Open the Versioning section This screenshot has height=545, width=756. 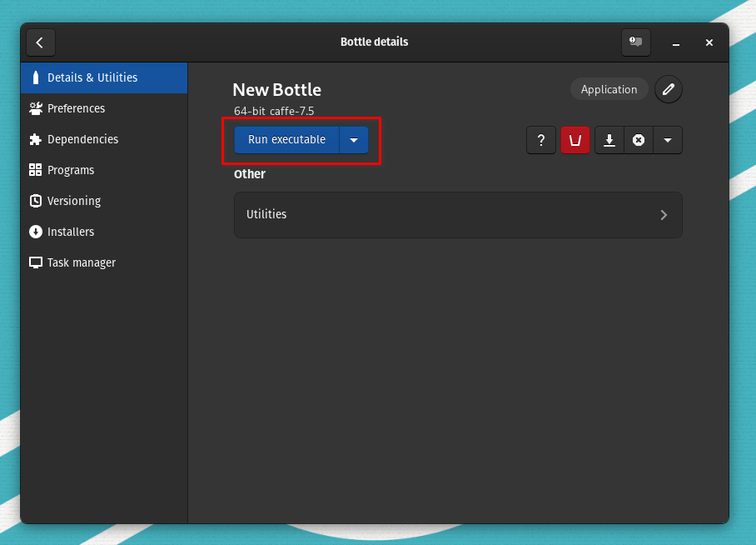click(73, 201)
